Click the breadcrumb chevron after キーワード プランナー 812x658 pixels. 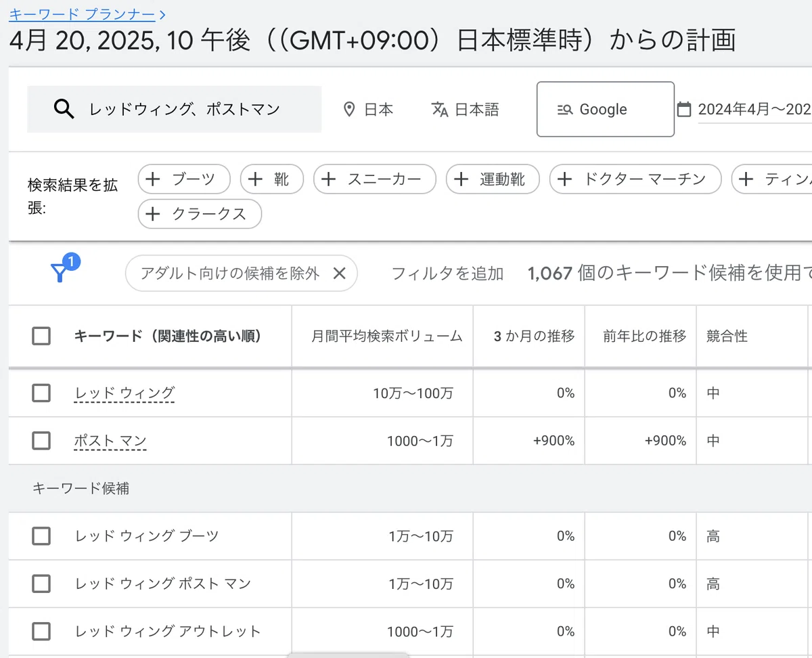tap(162, 14)
